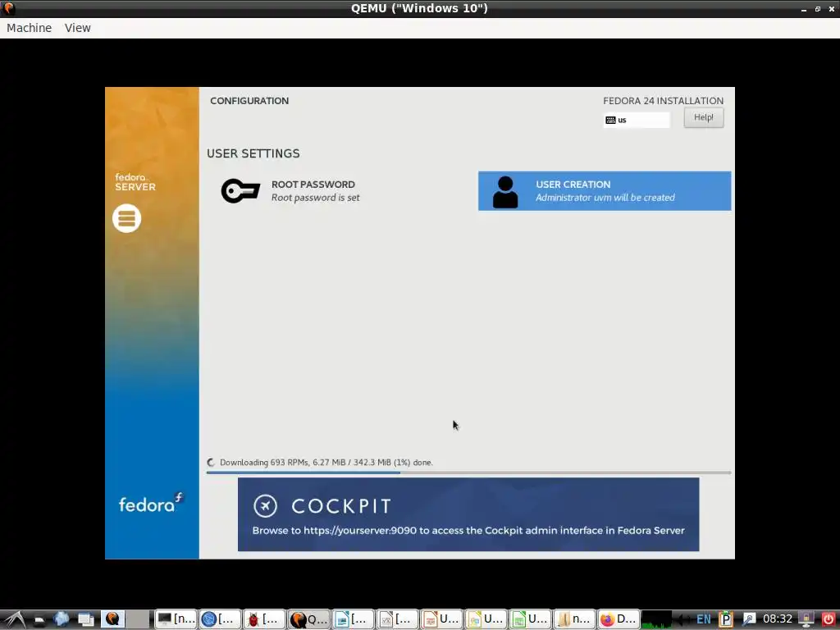Click the EN language indicator
Viewport: 840px width, 630px height.
click(703, 620)
